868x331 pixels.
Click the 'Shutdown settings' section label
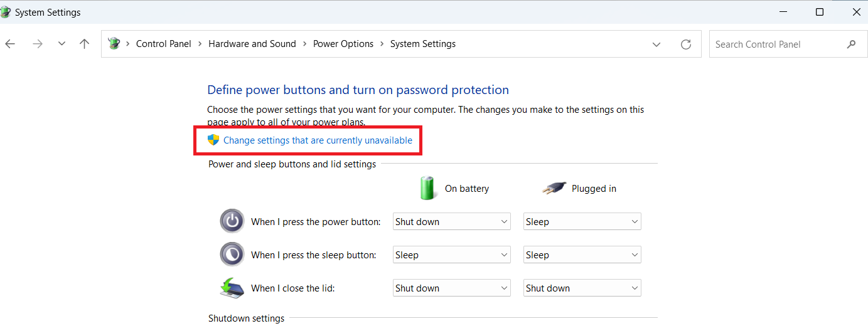point(246,318)
